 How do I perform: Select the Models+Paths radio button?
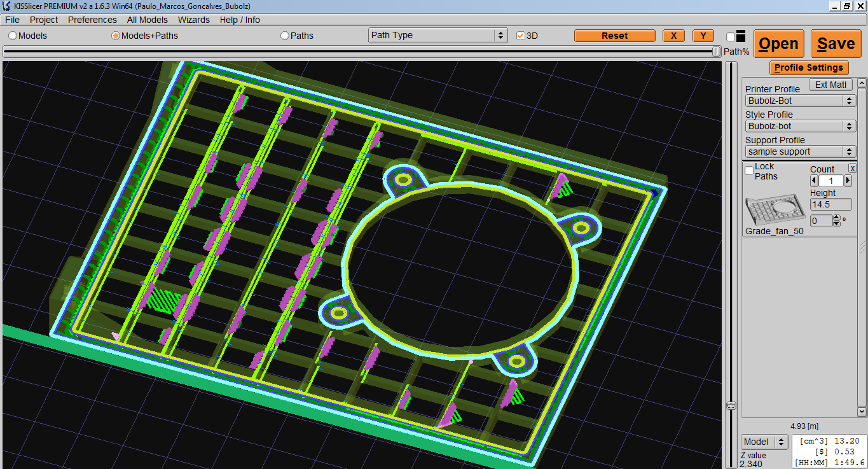[x=116, y=36]
